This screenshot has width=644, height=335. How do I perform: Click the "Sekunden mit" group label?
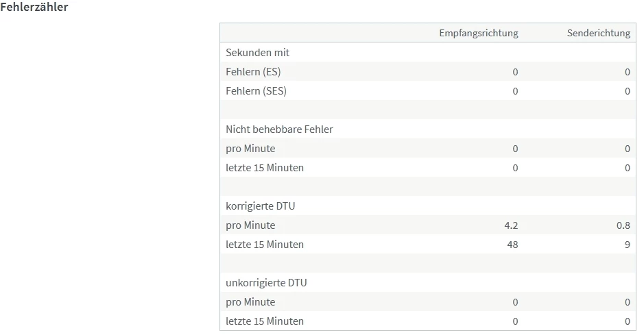point(257,53)
